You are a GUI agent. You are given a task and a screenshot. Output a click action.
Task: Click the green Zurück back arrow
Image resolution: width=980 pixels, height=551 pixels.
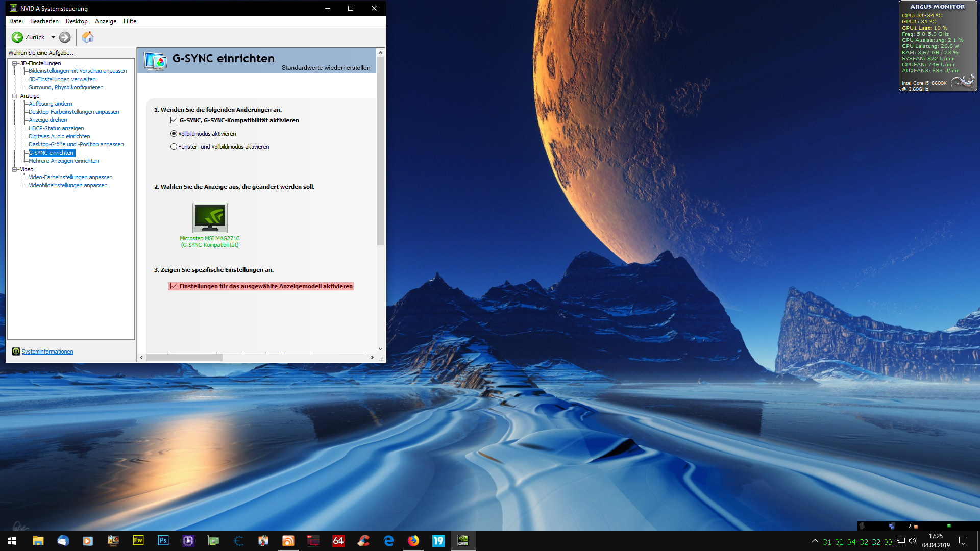pos(17,37)
